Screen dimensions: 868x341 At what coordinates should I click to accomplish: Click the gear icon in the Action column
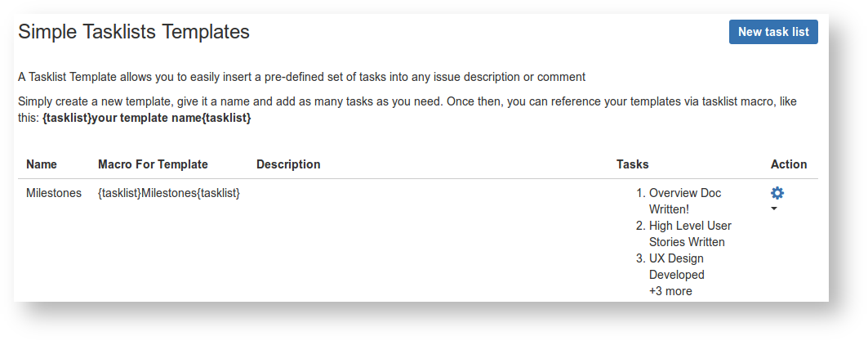(777, 193)
